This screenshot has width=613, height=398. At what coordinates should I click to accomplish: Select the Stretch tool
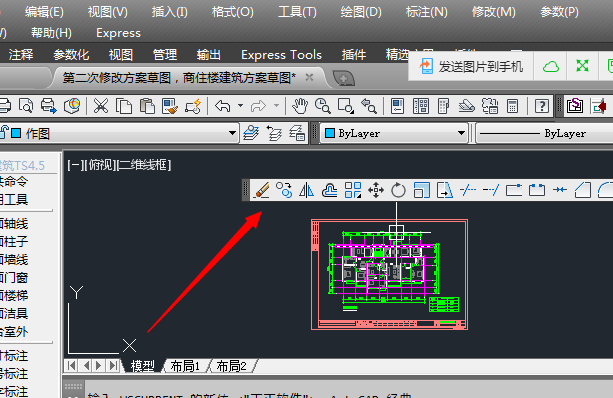click(x=445, y=190)
